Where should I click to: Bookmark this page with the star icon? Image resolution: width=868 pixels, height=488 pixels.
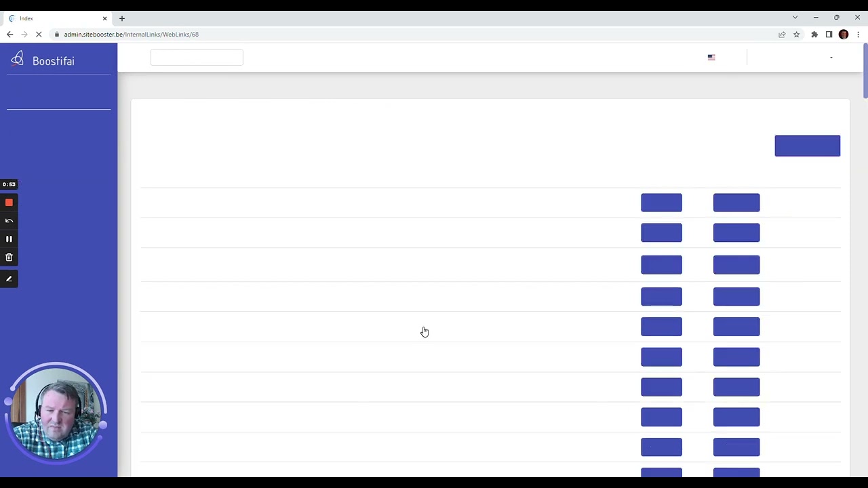[x=797, y=35]
